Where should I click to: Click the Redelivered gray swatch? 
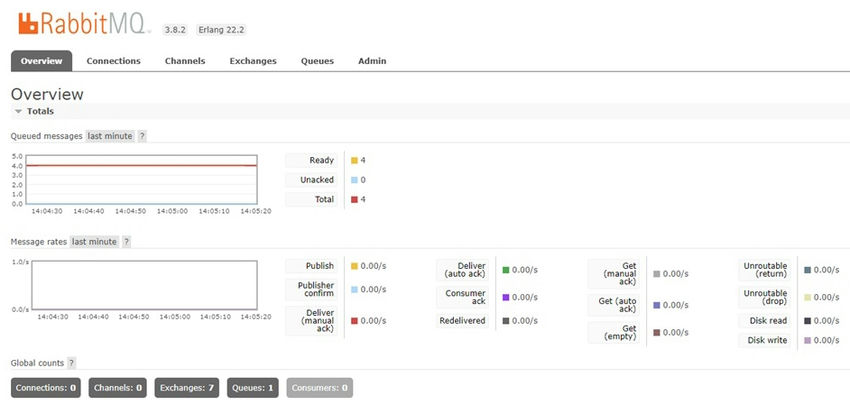point(506,321)
